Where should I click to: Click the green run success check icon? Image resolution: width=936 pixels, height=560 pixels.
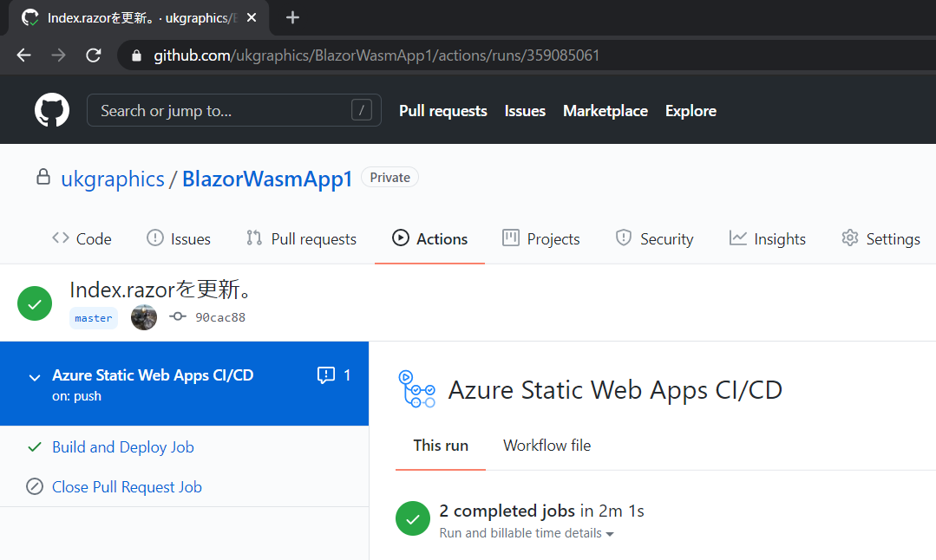35,303
